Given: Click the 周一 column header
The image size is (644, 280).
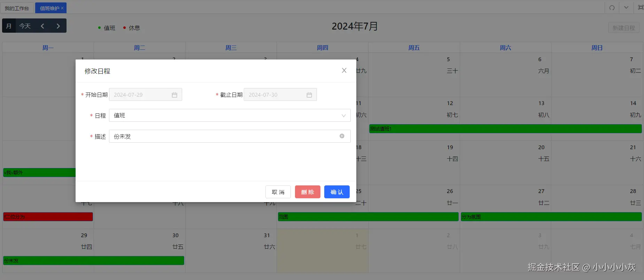Looking at the screenshot, I should [x=48, y=48].
